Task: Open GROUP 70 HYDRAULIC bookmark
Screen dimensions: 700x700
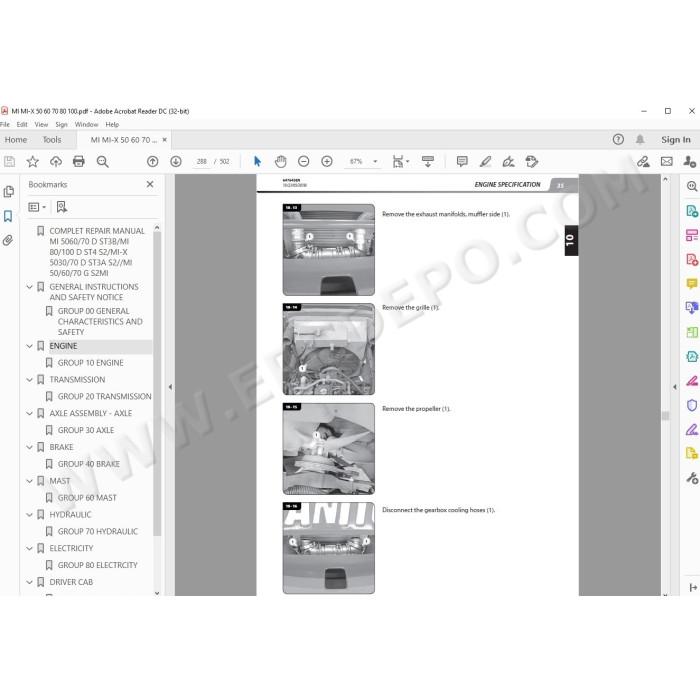Action: (98, 532)
